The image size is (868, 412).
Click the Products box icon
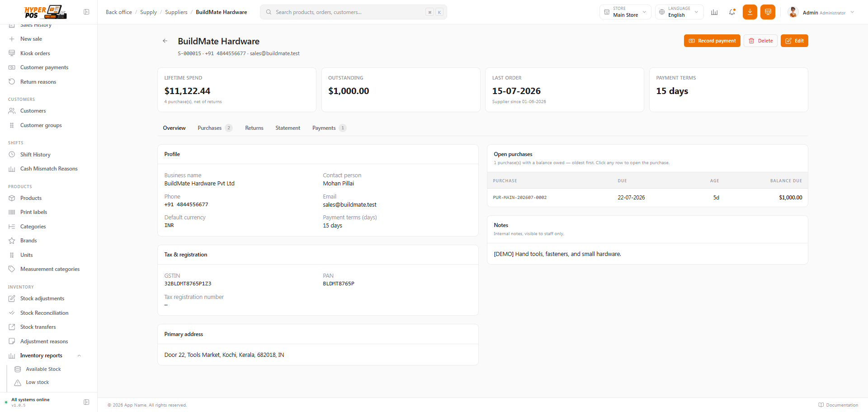[x=12, y=198]
